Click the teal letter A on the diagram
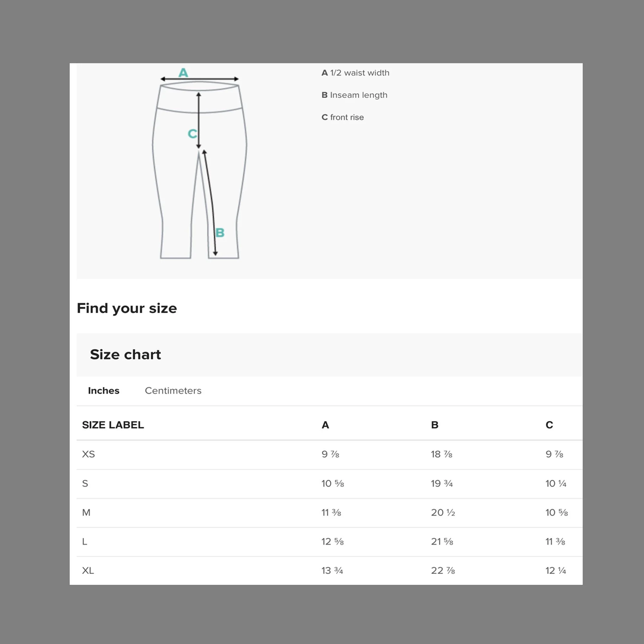The image size is (644, 644). click(183, 72)
